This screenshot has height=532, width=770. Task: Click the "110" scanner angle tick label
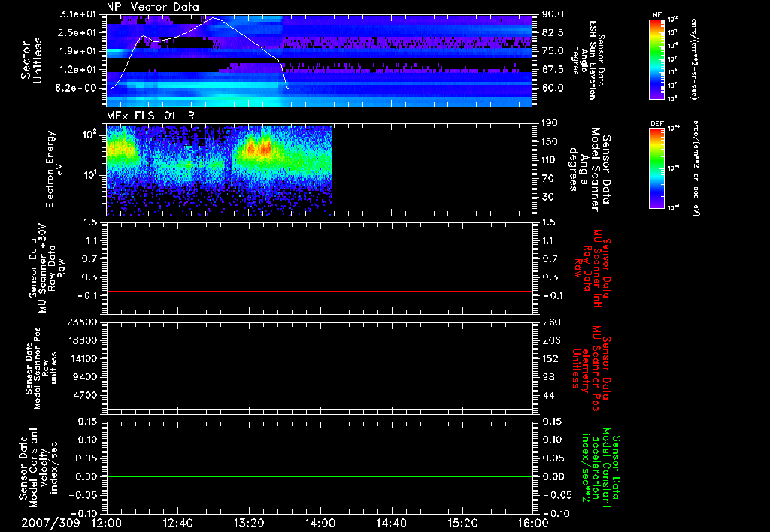pos(550,160)
